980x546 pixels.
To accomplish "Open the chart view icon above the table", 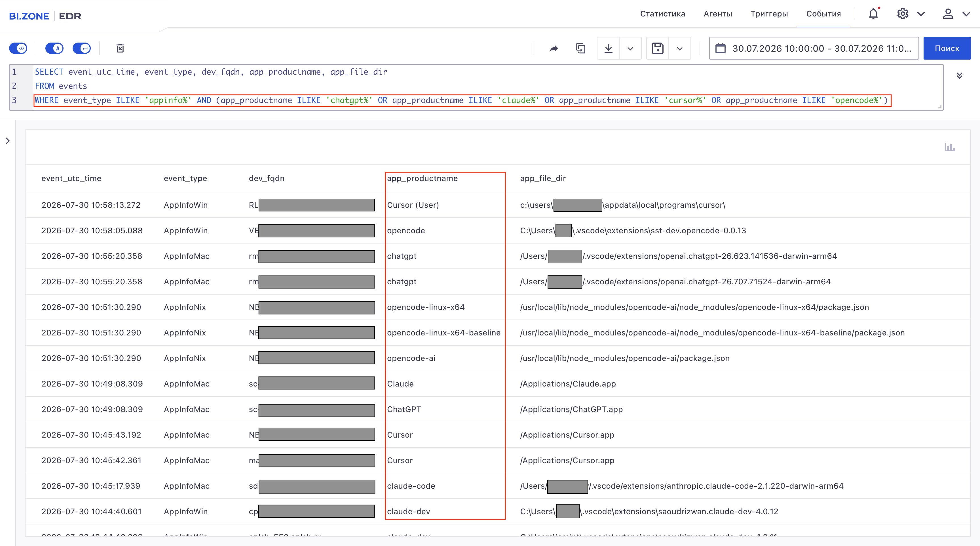I will coord(950,147).
